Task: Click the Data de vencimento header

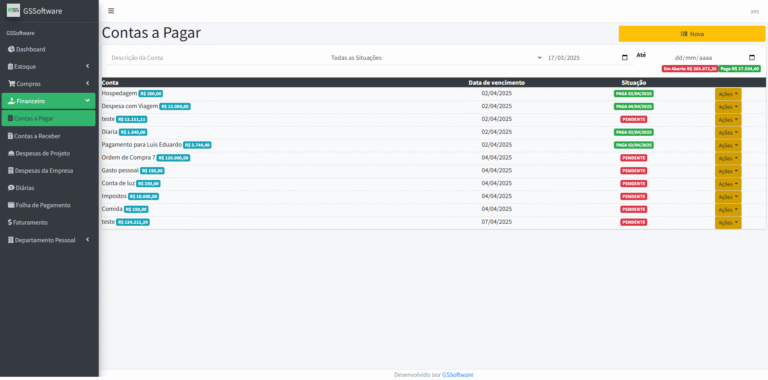Action: pos(497,83)
